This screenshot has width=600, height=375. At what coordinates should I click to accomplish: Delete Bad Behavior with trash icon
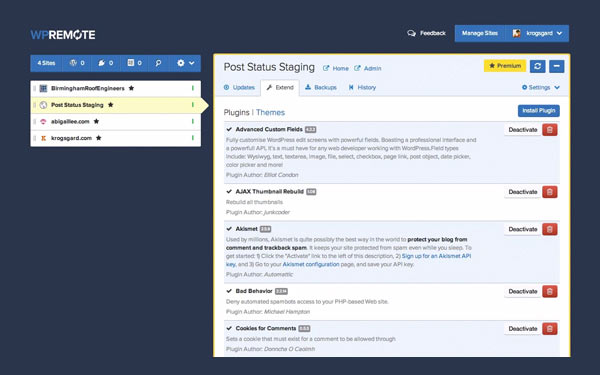tap(550, 292)
